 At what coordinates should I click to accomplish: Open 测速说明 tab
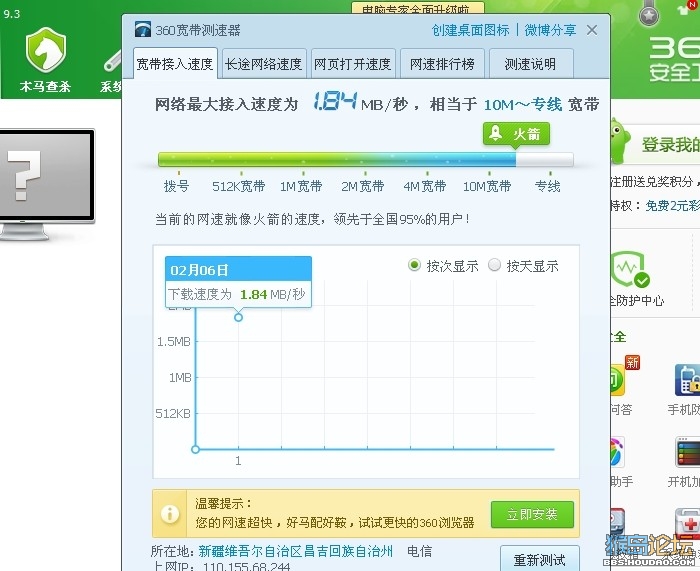pos(530,64)
